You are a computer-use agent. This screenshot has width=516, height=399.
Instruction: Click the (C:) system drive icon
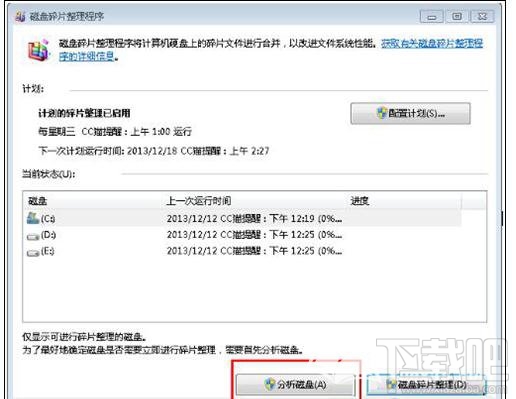coord(33,218)
